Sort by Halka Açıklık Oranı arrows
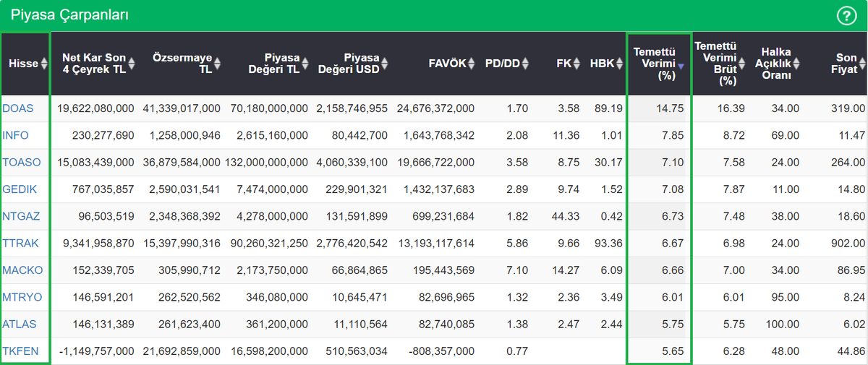This screenshot has height=365, width=868. tap(797, 64)
